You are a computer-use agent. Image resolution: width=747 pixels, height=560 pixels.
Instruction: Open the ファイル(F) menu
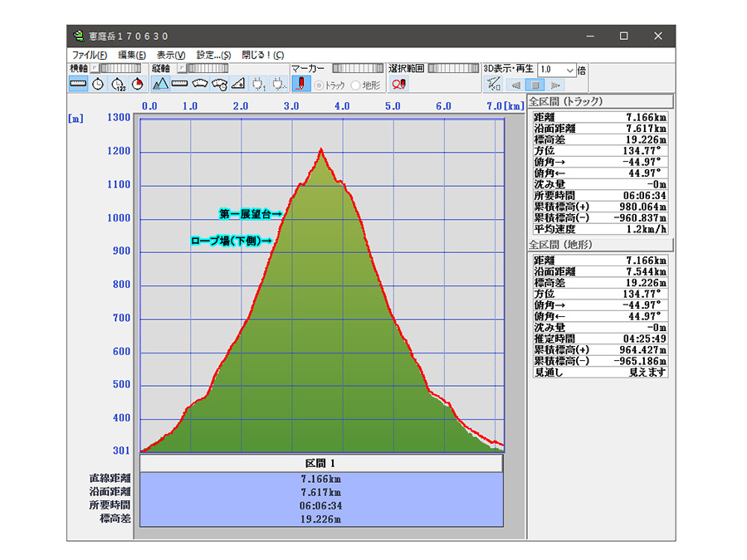[x=89, y=55]
